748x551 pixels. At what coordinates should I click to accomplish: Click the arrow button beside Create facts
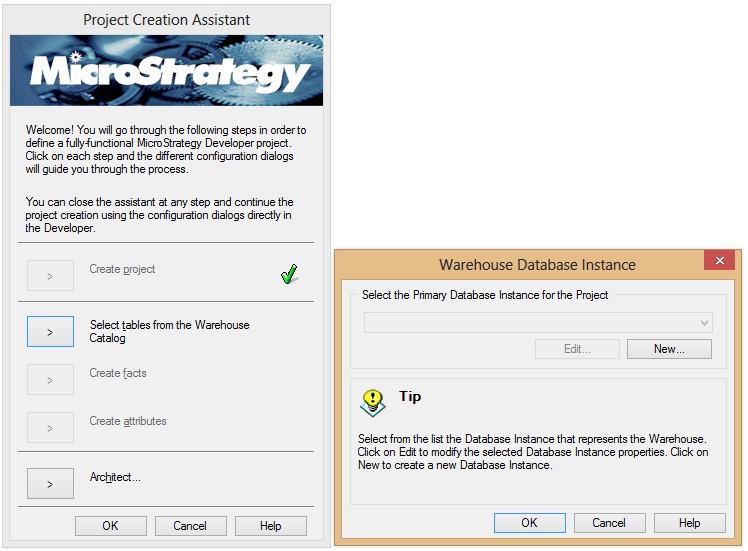[x=50, y=380]
